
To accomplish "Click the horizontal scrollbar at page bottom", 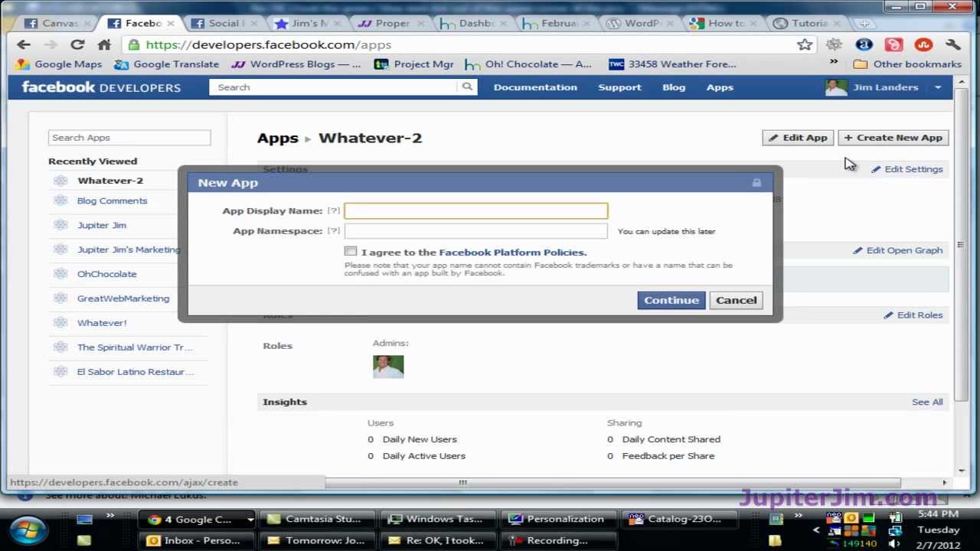I will point(612,482).
